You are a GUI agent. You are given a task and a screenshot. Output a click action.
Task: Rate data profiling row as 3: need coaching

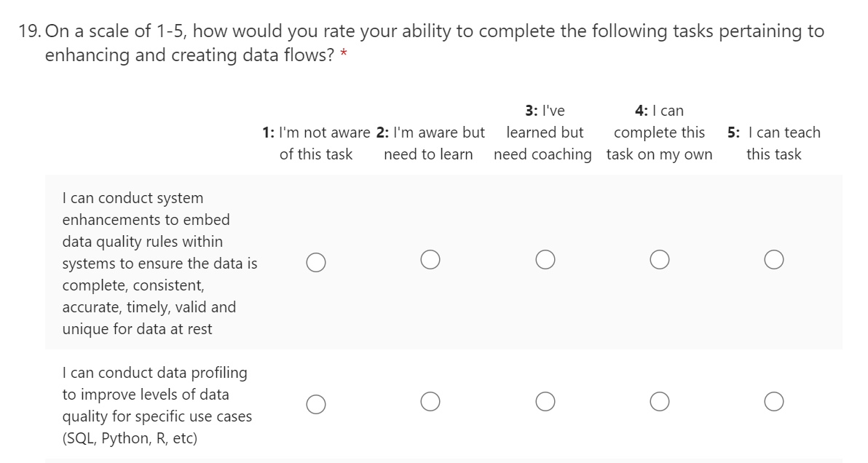(545, 402)
